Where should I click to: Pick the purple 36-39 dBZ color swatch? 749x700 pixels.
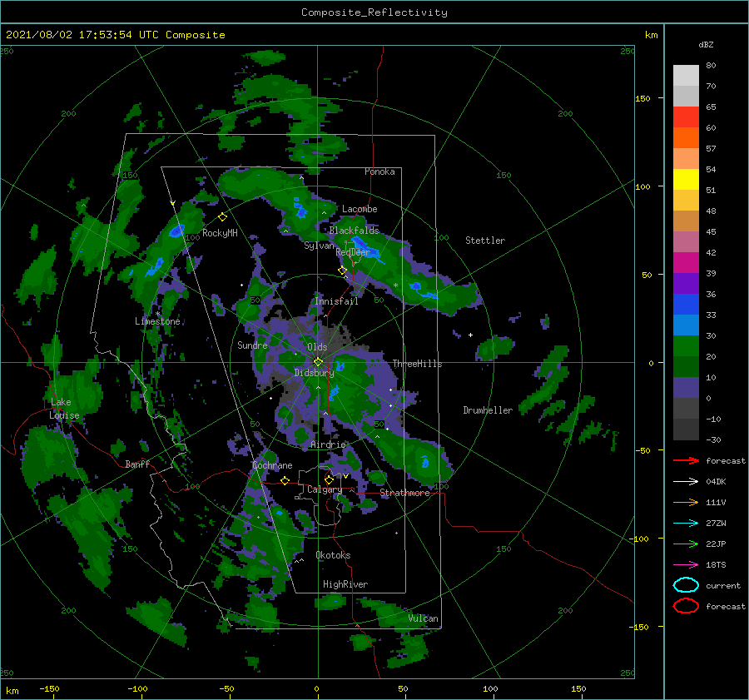click(x=686, y=284)
